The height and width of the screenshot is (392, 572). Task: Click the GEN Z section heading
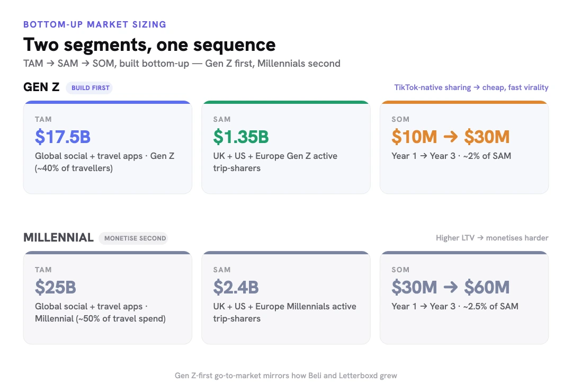[41, 87]
